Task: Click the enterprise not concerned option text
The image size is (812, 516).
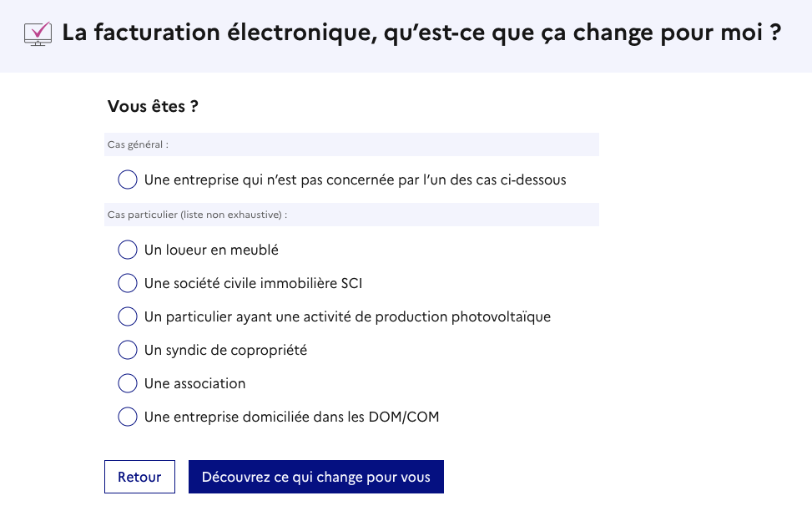Action: [355, 180]
